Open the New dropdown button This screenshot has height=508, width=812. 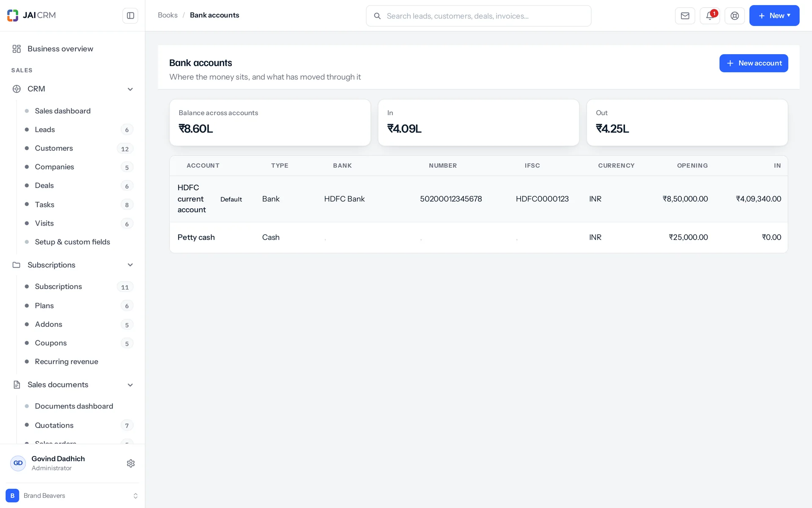(x=774, y=16)
